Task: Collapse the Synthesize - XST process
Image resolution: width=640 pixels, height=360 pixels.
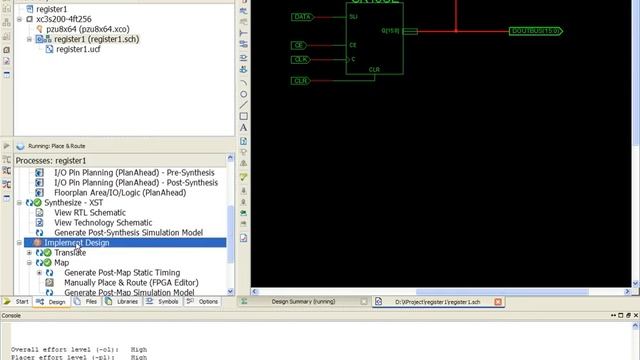Action: pos(19,203)
